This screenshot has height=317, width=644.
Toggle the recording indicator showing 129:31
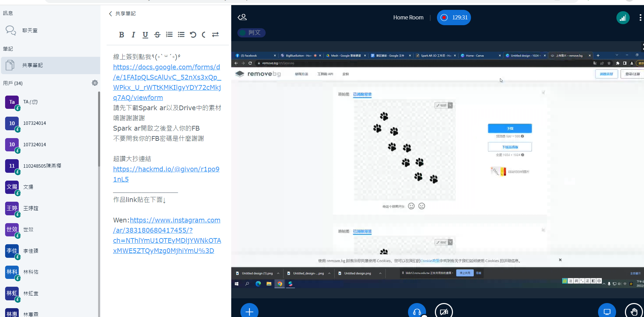[x=454, y=18]
